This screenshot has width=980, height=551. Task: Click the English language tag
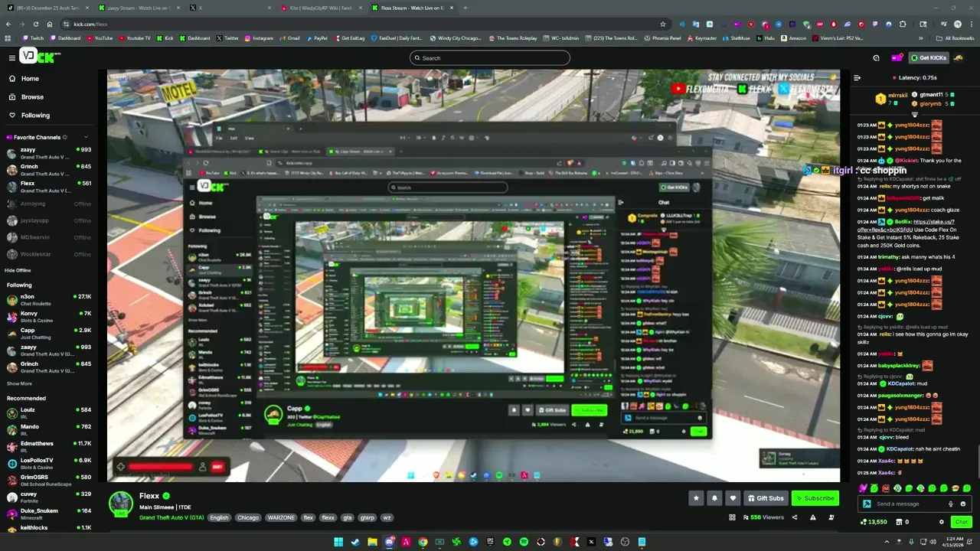pyautogui.click(x=219, y=517)
